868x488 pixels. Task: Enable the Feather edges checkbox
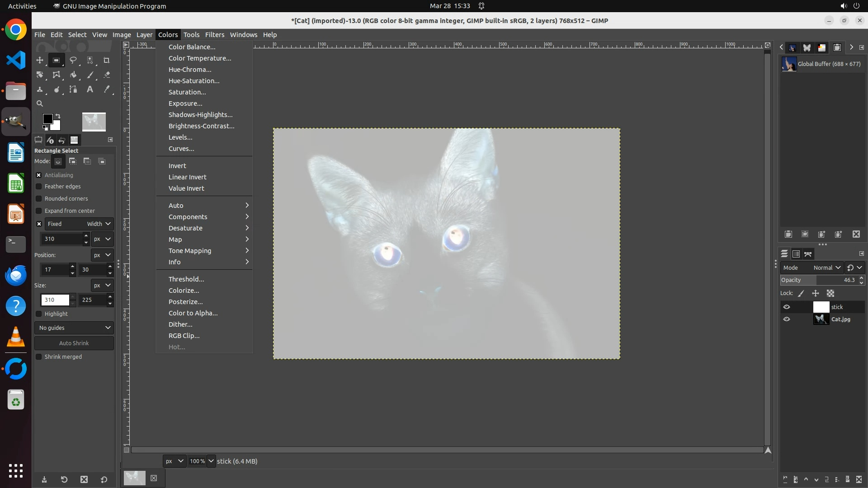(39, 187)
